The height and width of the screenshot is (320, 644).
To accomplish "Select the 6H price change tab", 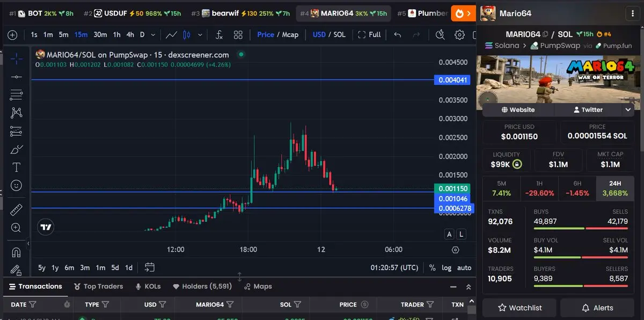I will pos(577,188).
